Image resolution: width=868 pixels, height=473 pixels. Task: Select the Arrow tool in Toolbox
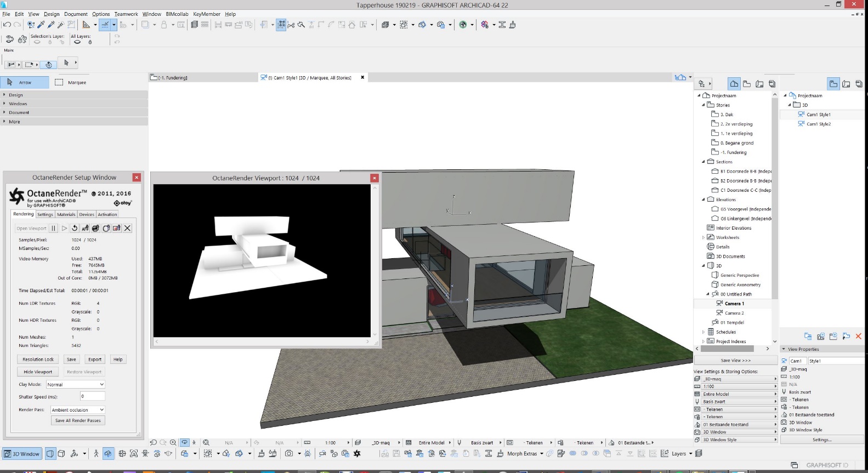tap(25, 83)
